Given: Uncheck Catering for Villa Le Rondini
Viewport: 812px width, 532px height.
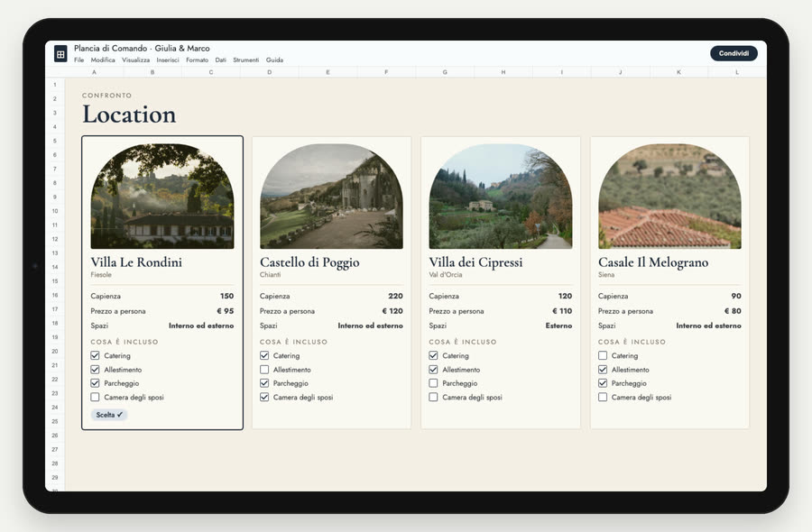Looking at the screenshot, I should (x=95, y=355).
